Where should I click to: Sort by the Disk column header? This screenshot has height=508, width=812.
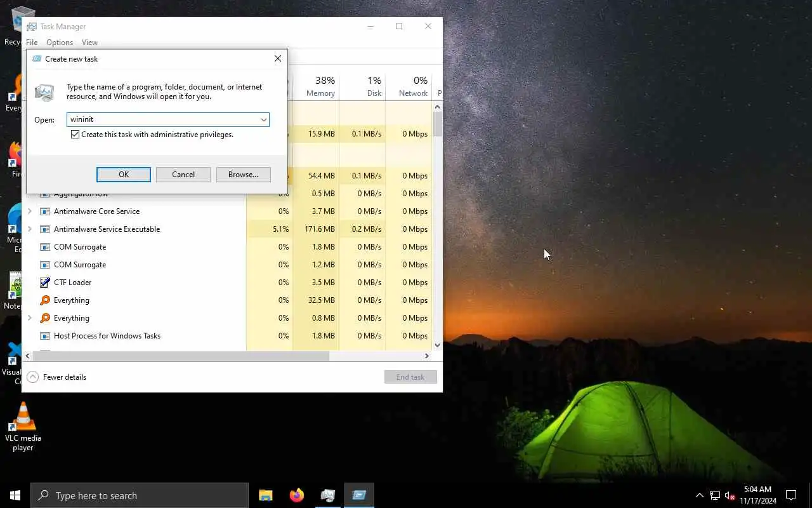coord(362,86)
